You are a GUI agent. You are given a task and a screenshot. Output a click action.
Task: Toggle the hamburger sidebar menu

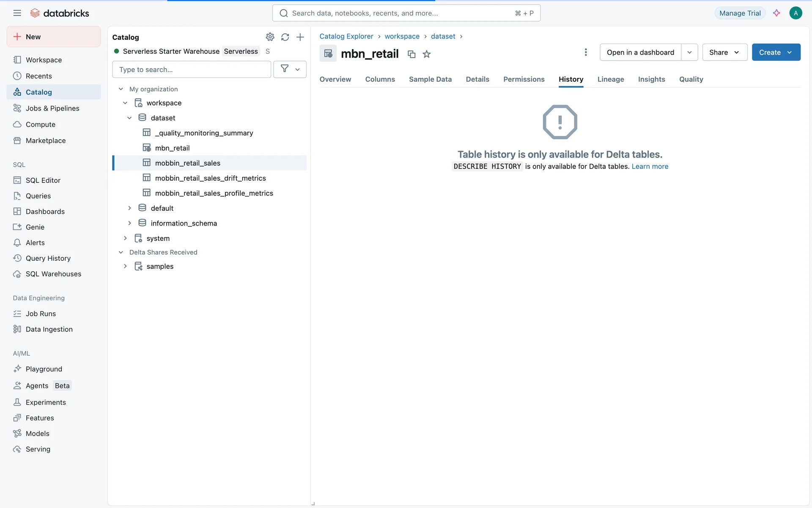tap(17, 13)
